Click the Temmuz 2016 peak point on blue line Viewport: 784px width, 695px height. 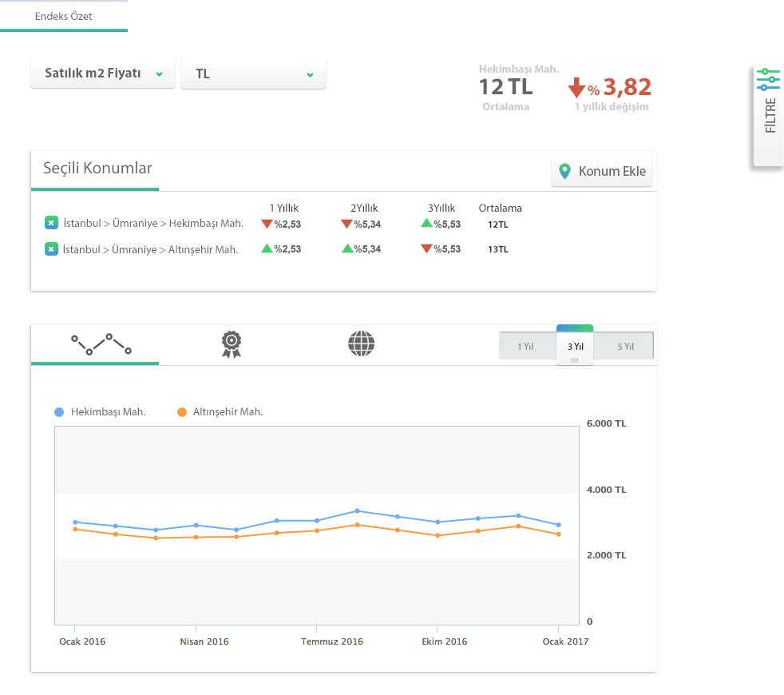357,511
